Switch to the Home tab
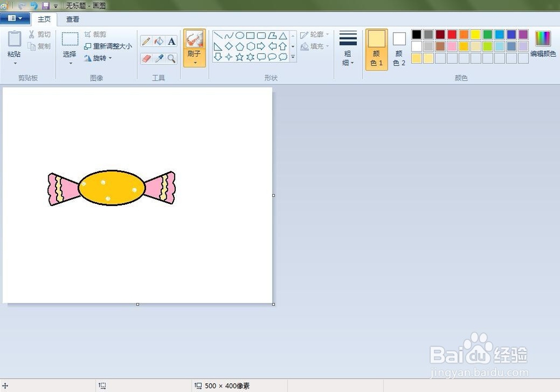 click(44, 19)
